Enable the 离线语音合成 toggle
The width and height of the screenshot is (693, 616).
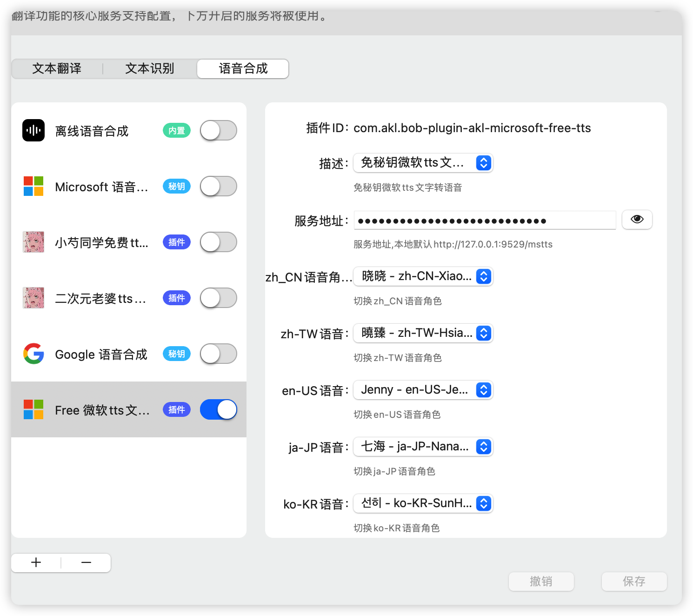pos(218,130)
